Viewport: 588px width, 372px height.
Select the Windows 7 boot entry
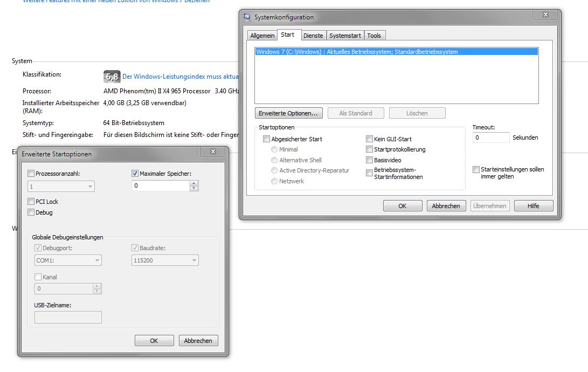(x=397, y=52)
